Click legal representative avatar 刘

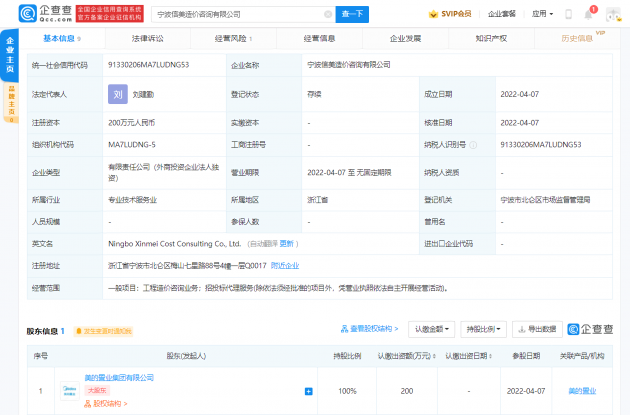(x=118, y=94)
